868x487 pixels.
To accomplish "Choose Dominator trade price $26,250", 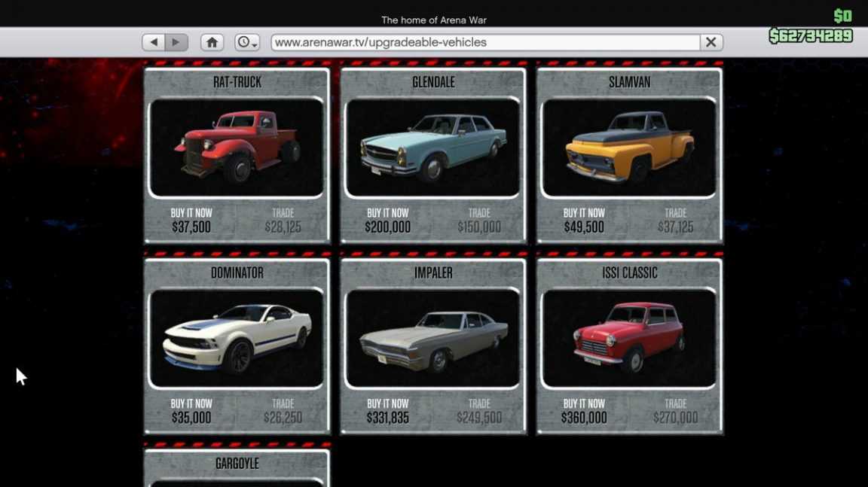I will coord(283,411).
